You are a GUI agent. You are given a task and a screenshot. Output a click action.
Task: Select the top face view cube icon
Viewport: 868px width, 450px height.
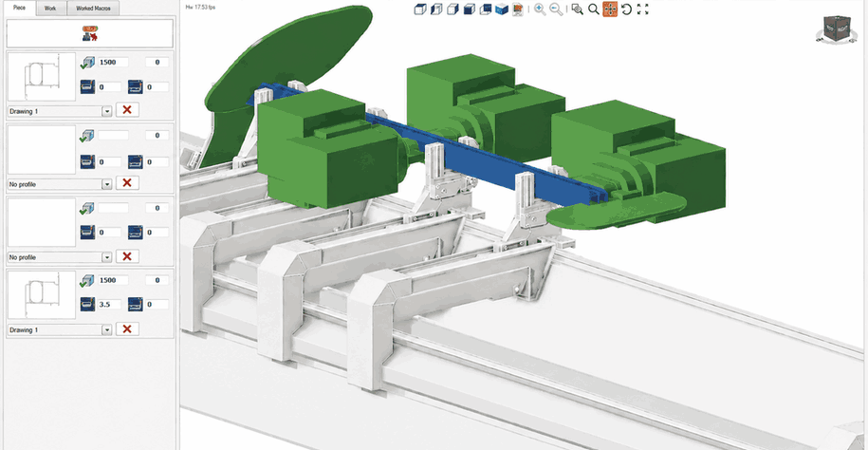pos(420,9)
